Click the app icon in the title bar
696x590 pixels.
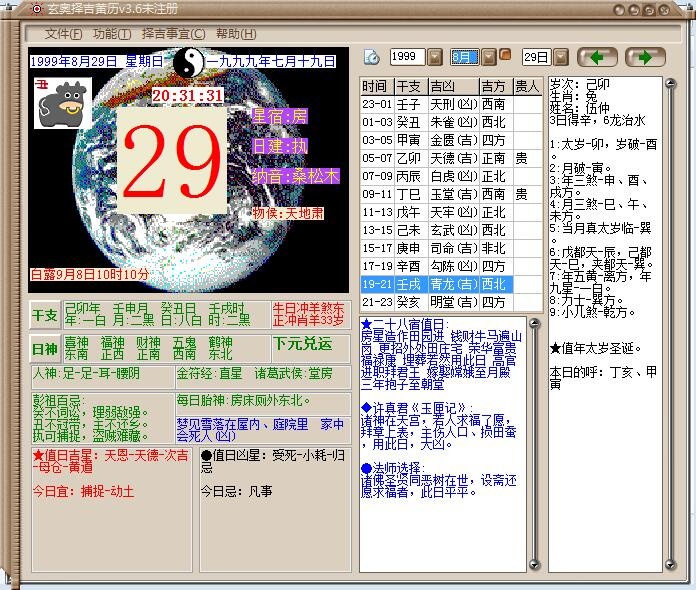[37, 9]
